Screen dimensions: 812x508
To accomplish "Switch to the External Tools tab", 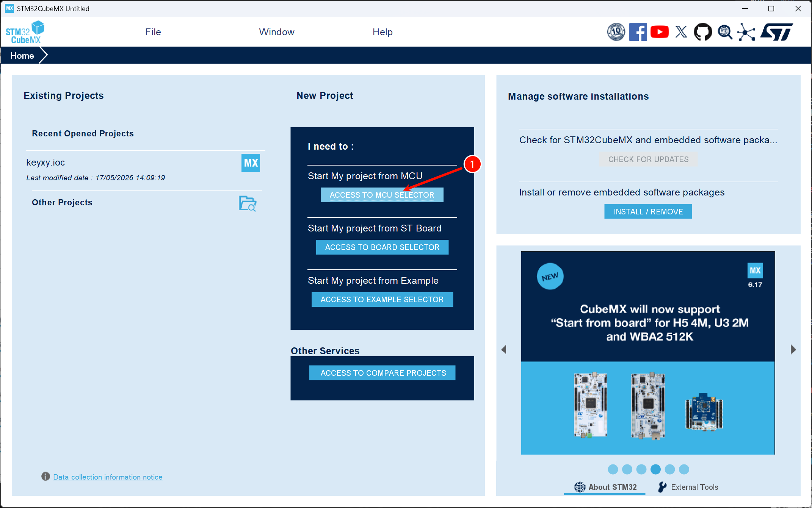I will point(688,487).
